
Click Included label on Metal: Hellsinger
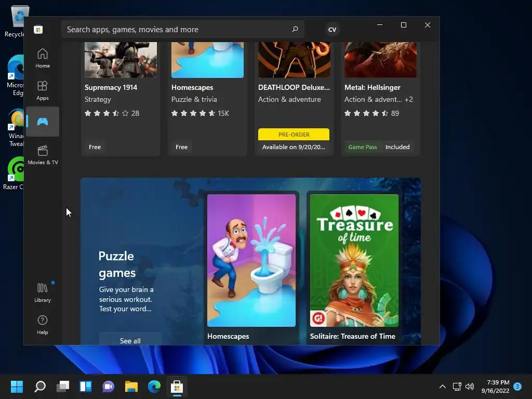pyautogui.click(x=397, y=147)
